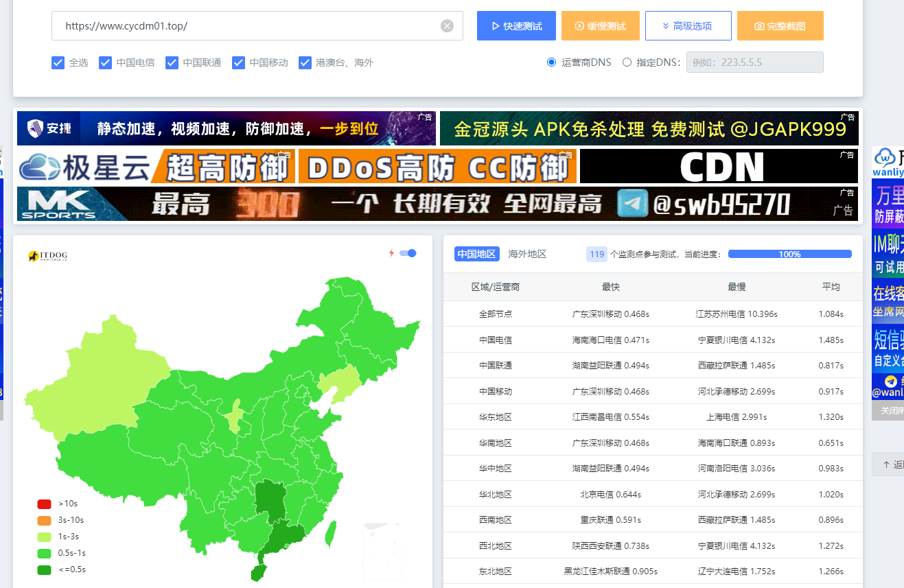Image resolution: width=904 pixels, height=588 pixels.
Task: Start test with 快速测试 play button
Action: pyautogui.click(x=516, y=26)
